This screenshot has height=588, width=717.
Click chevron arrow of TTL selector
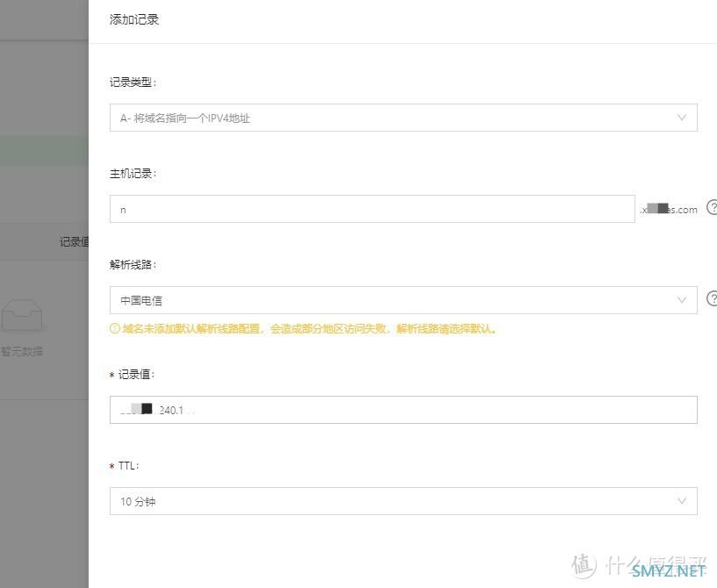tap(681, 501)
